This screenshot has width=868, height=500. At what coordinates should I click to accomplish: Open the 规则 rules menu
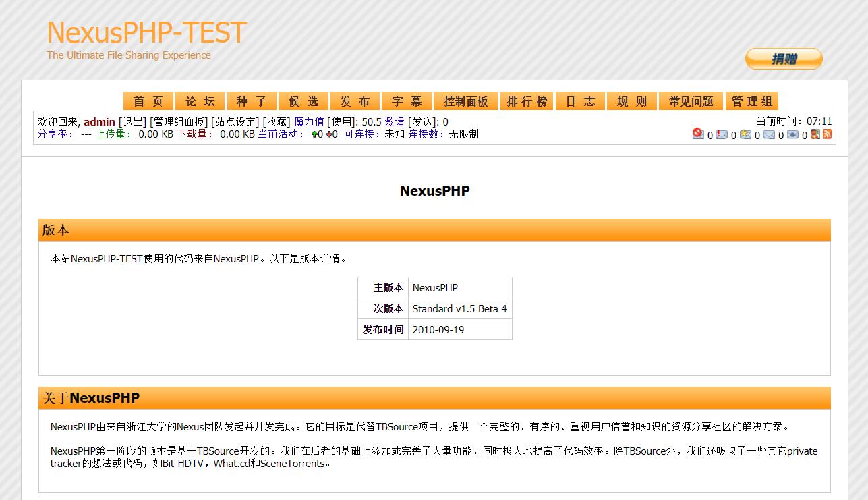[x=632, y=101]
